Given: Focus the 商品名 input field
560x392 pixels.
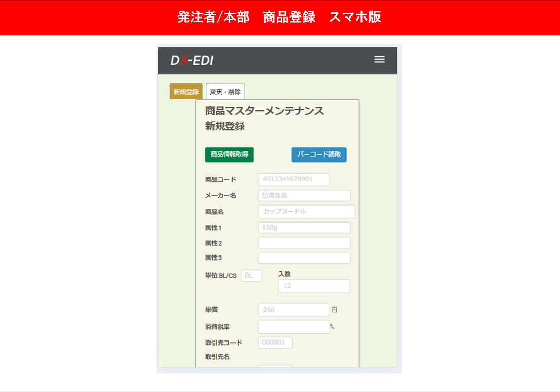Looking at the screenshot, I should pyautogui.click(x=306, y=212).
